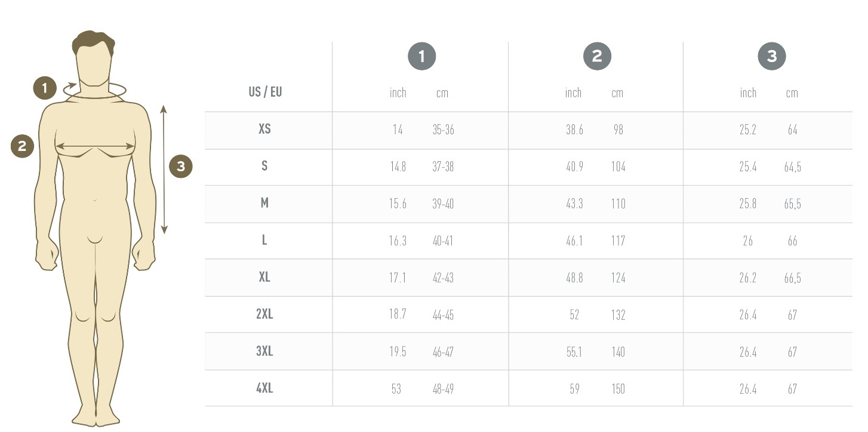Click the gray circle 1 in the table header
This screenshot has height=432, width=868.
pos(422,57)
